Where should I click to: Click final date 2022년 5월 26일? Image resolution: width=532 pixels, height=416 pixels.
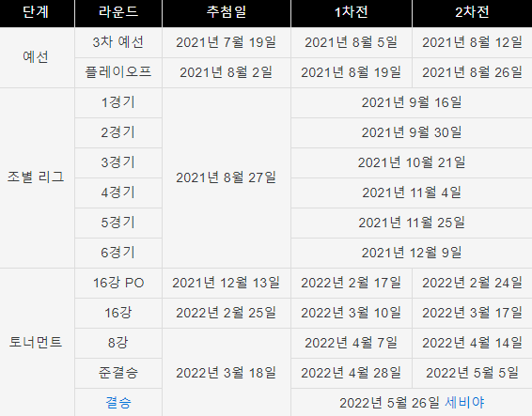coord(389,403)
